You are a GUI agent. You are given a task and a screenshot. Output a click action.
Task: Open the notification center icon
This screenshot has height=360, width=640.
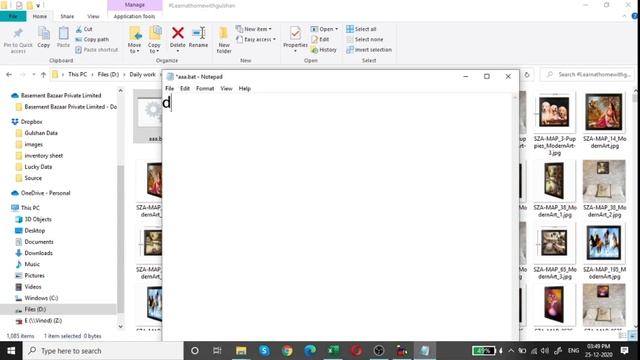tap(624, 351)
